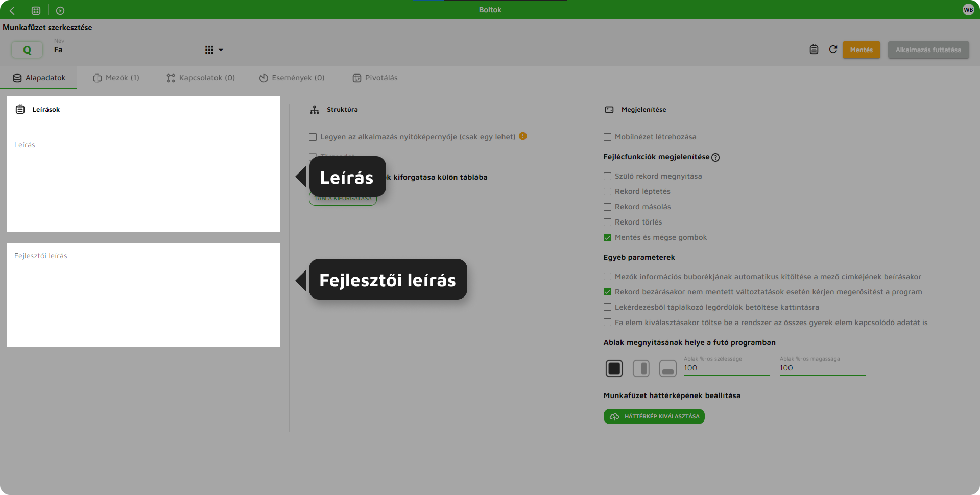Switch to the Alapadatok tab
980x495 pixels.
(x=39, y=78)
